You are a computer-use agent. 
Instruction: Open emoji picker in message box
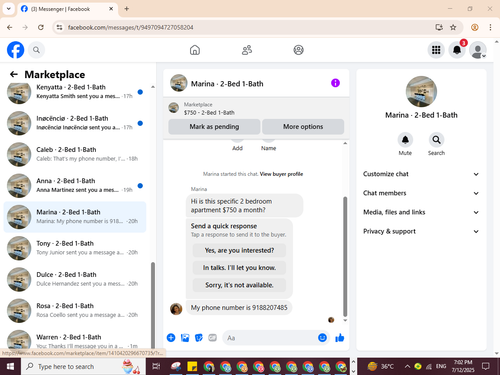point(322,338)
